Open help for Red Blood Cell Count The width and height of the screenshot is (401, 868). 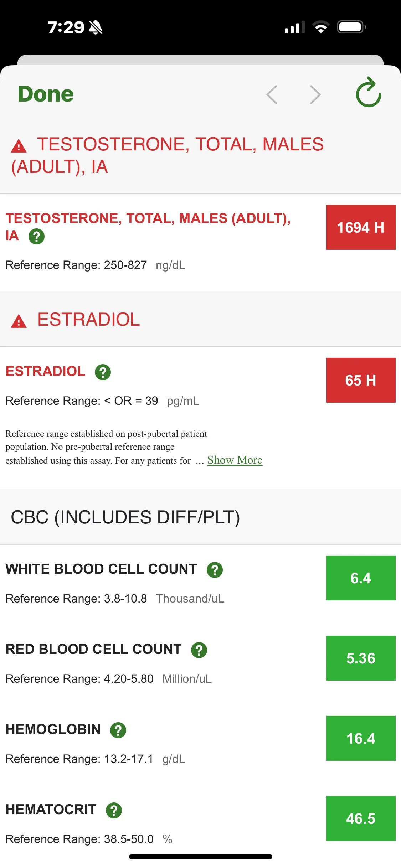pyautogui.click(x=199, y=650)
